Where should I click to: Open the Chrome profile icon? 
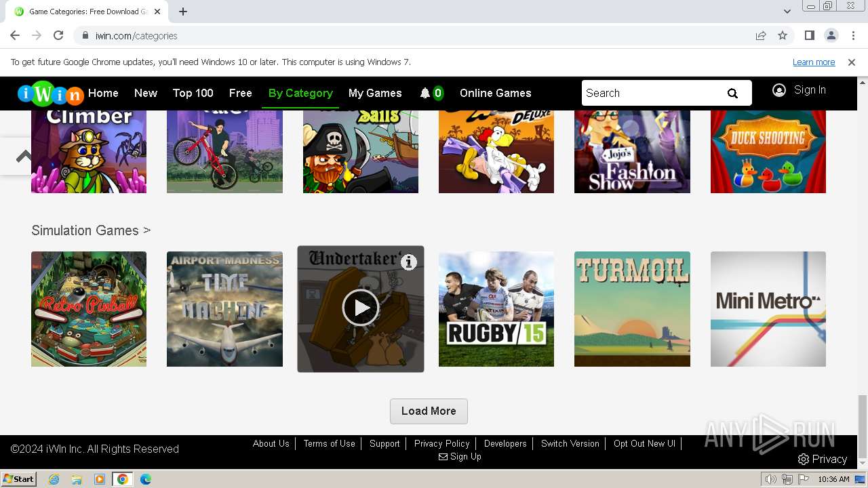pyautogui.click(x=831, y=35)
